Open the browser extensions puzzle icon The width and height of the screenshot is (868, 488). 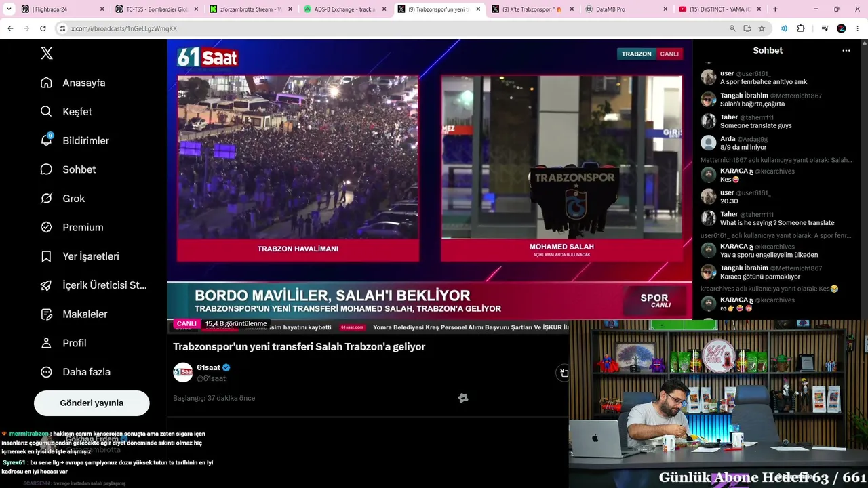(801, 28)
